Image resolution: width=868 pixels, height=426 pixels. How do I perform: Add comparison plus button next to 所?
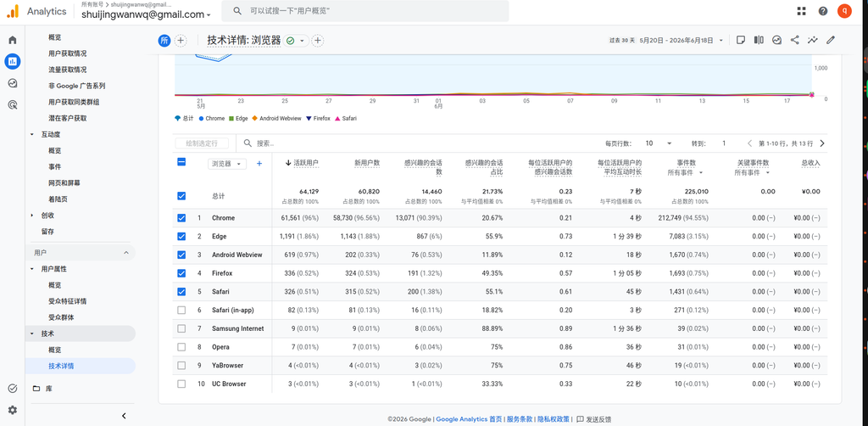181,41
